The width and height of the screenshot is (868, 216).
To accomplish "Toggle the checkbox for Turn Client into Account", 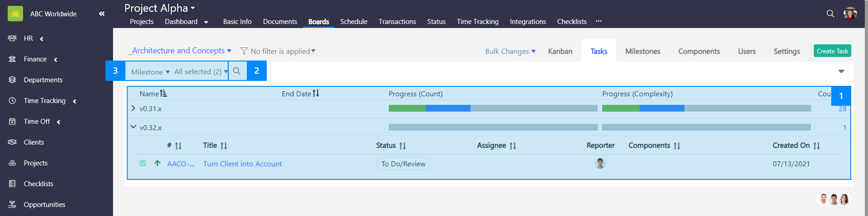I will click(x=143, y=164).
